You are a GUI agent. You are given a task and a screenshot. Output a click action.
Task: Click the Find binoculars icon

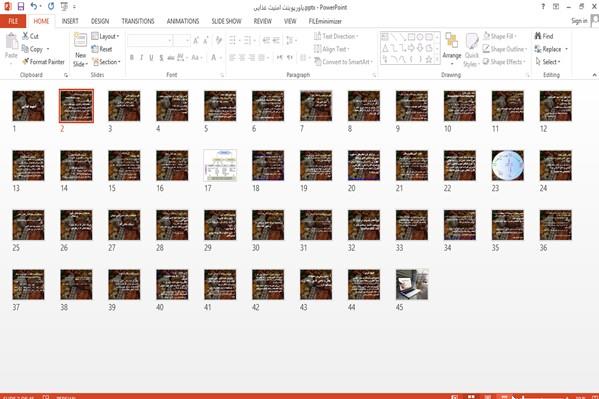538,36
